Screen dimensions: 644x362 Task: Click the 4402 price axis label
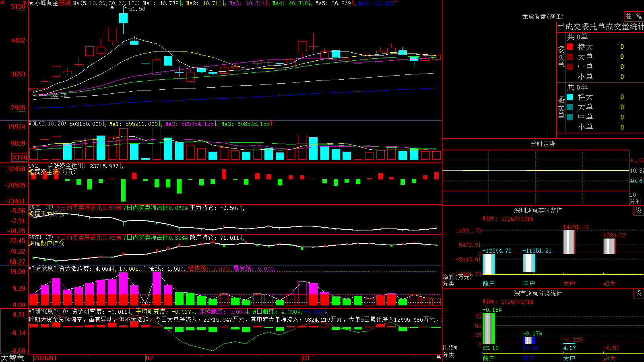pos(18,40)
